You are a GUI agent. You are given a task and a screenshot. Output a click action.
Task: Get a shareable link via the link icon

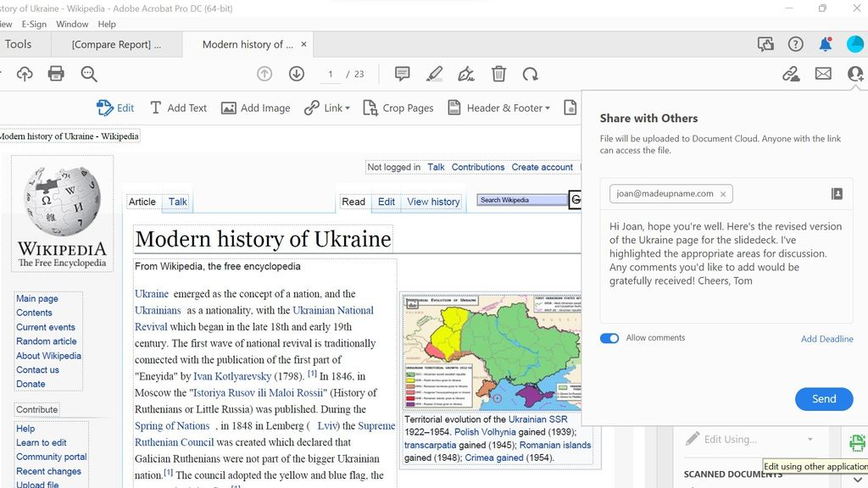pyautogui.click(x=791, y=74)
